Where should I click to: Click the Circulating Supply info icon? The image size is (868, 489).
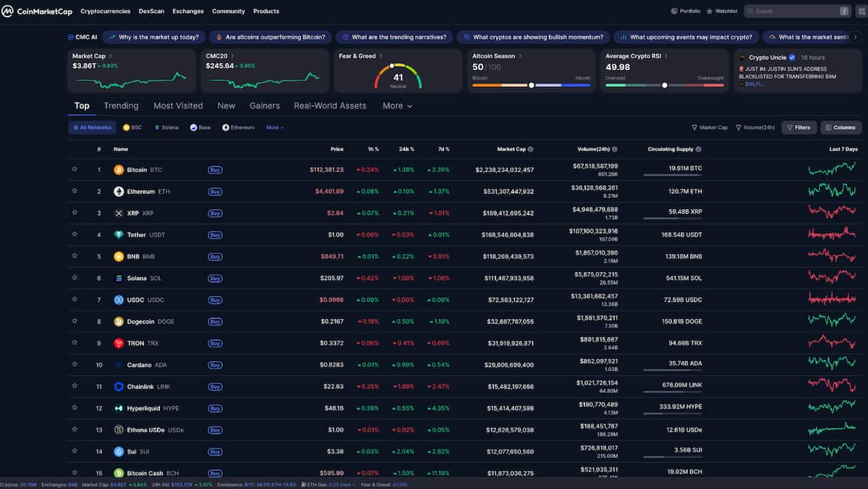coord(697,149)
